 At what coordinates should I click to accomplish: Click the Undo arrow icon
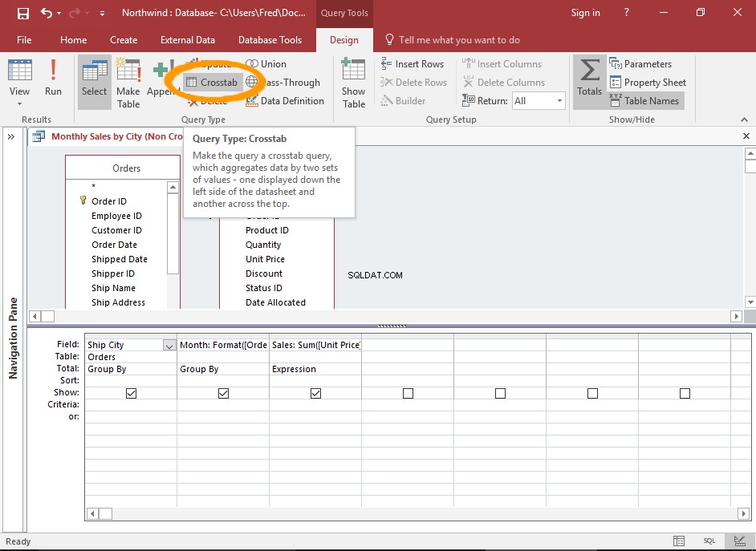pos(47,13)
